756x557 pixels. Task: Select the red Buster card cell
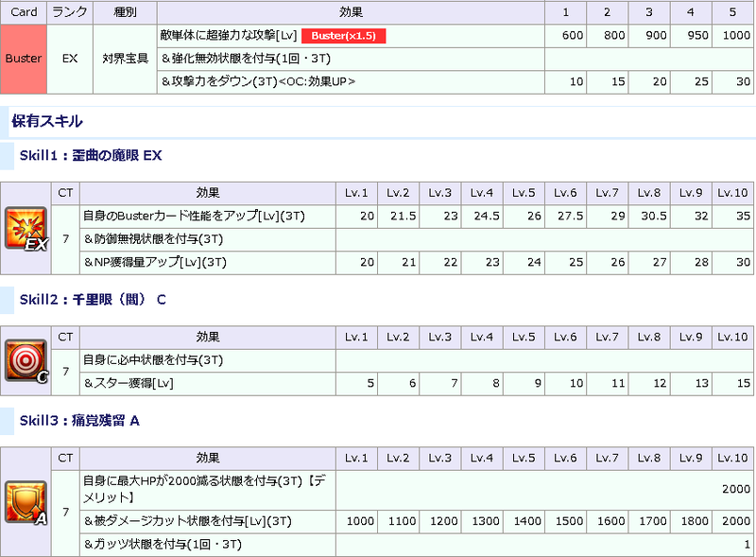pos(24,59)
